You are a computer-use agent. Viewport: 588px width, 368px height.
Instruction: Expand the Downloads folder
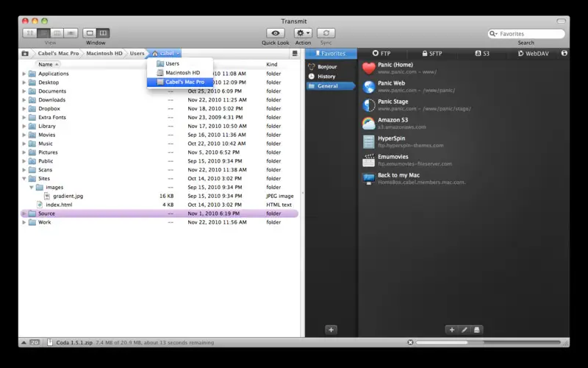tap(24, 100)
